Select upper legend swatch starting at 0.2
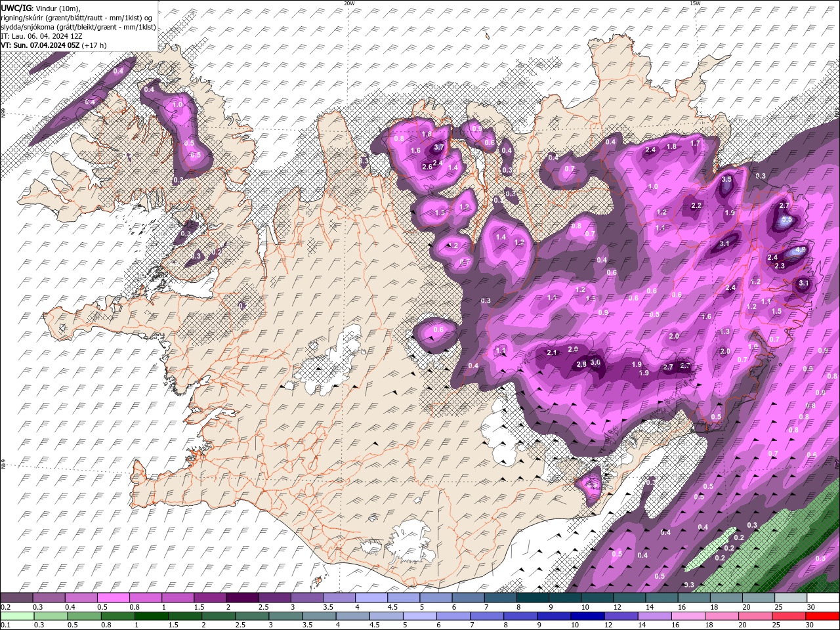This screenshot has width=840, height=630. click(x=16, y=598)
